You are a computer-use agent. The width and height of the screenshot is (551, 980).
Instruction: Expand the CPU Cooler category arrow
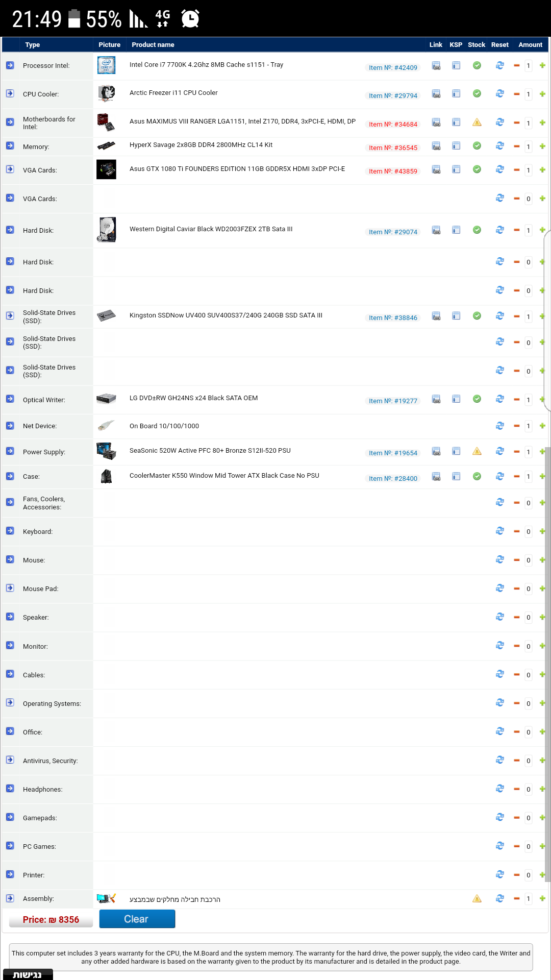coord(10,93)
